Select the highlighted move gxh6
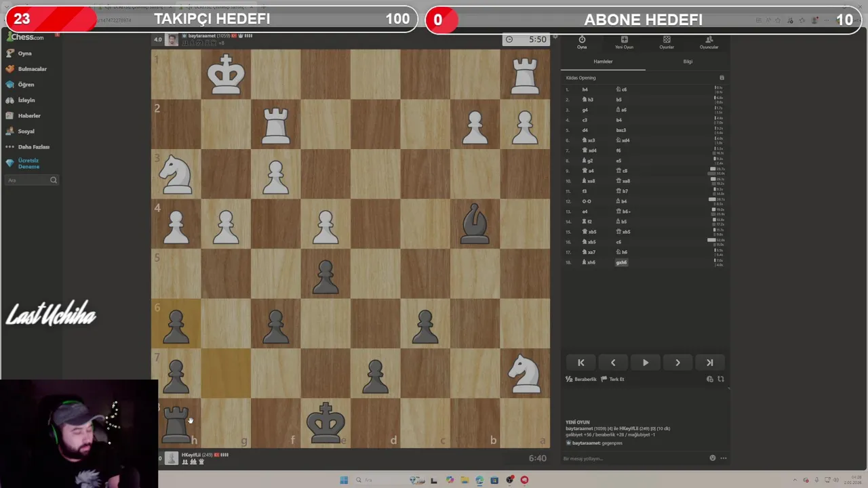Screen dimensions: 868x488 tap(621, 262)
